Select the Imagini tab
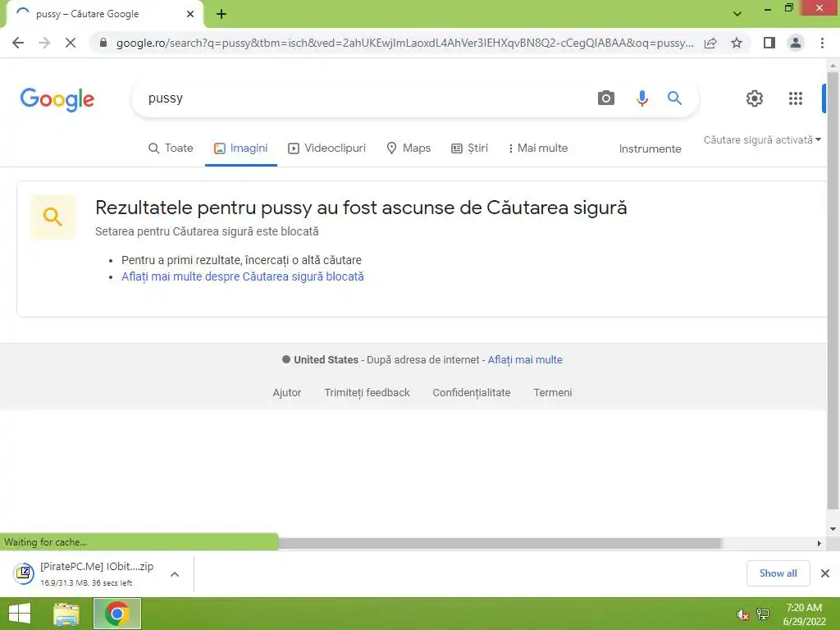The width and height of the screenshot is (840, 630). click(240, 148)
